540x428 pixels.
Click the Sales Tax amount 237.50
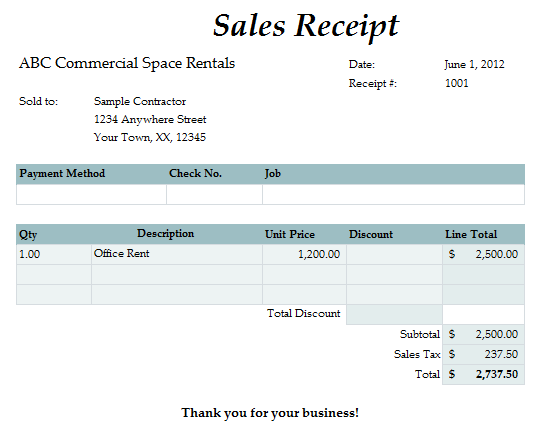pos(484,354)
